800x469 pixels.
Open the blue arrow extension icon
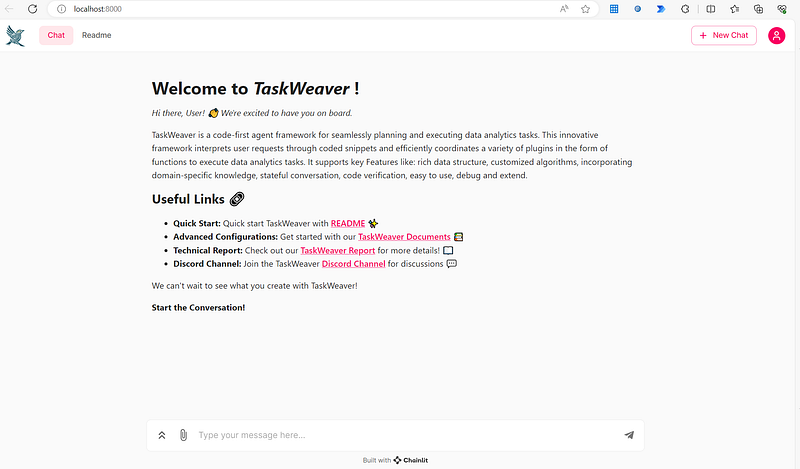click(x=661, y=9)
